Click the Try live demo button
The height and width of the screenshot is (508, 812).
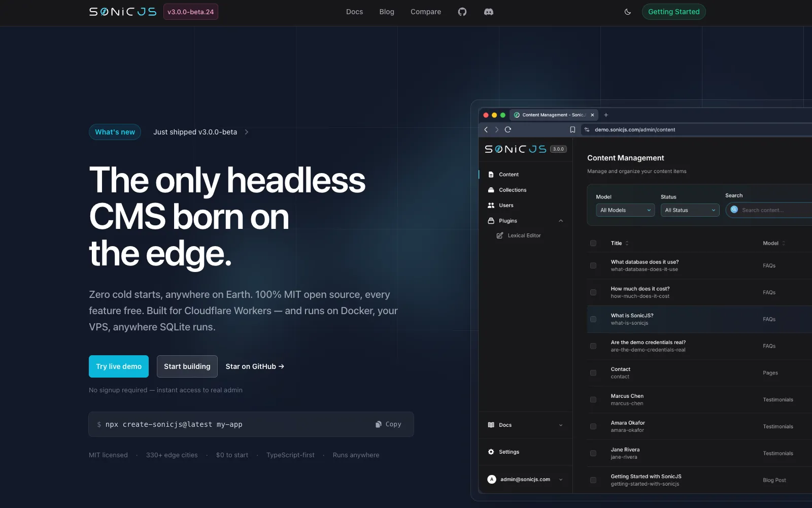pos(119,366)
